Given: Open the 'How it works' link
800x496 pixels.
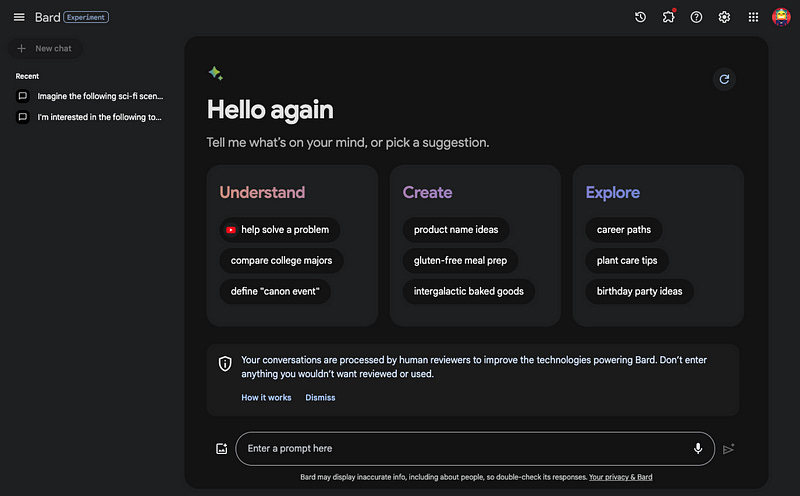Looking at the screenshot, I should 266,398.
